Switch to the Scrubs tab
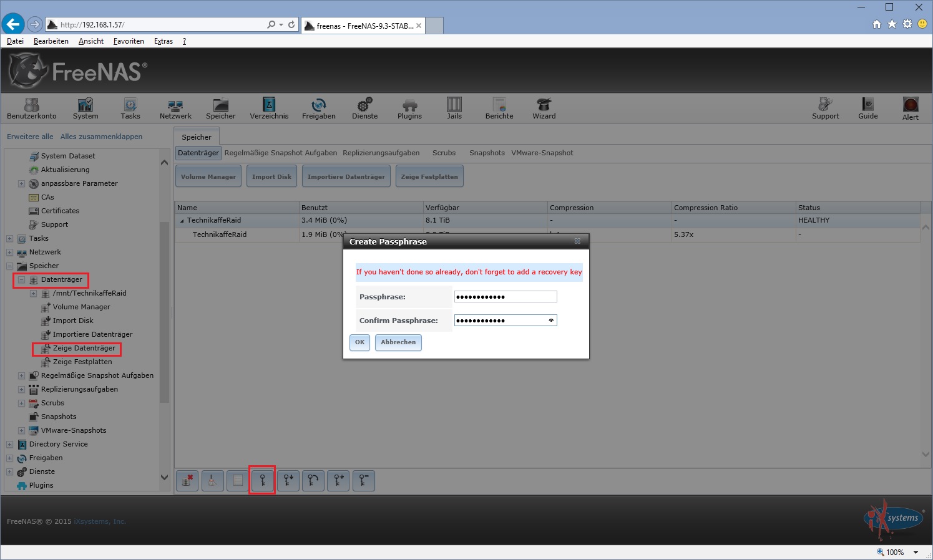This screenshot has width=933, height=560. [x=444, y=153]
